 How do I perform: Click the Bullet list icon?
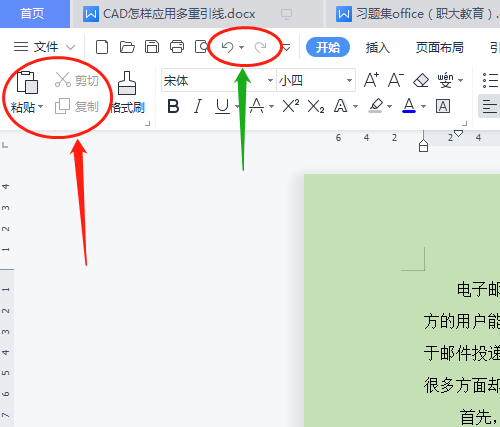tap(490, 80)
